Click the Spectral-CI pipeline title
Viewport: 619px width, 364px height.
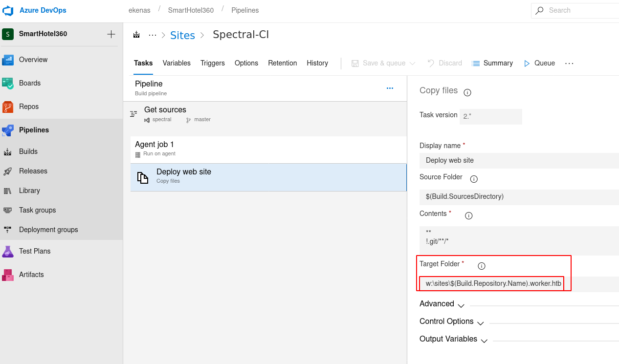[241, 35]
